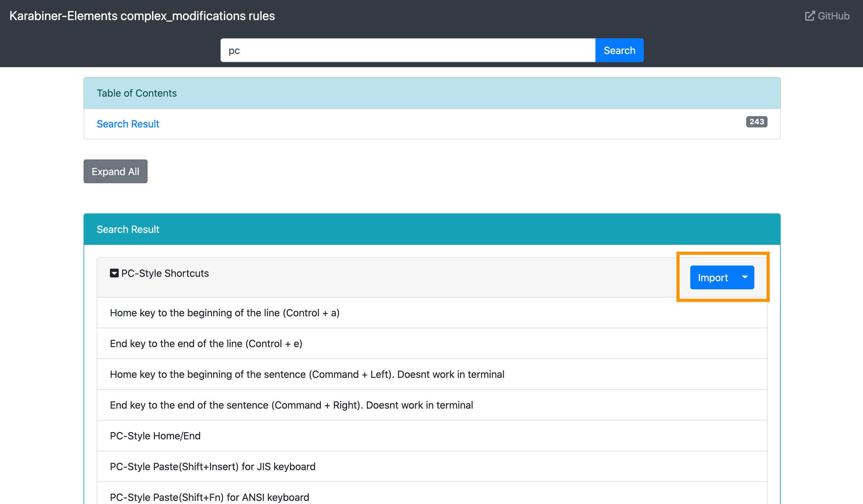Open Search Result link in contents
The width and height of the screenshot is (863, 504).
click(128, 124)
